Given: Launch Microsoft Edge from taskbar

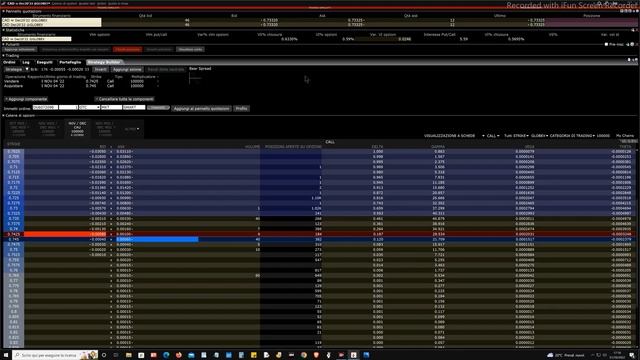Looking at the screenshot, I should 166,355.
